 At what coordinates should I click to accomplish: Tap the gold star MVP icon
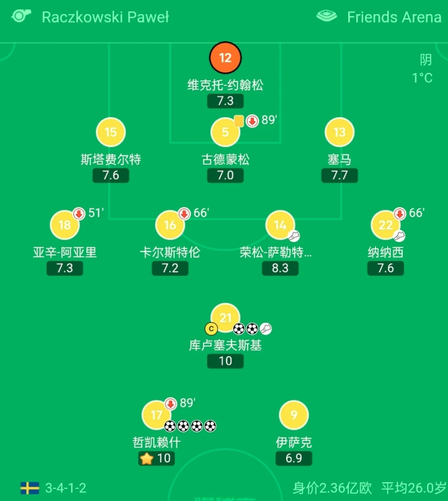(x=146, y=459)
